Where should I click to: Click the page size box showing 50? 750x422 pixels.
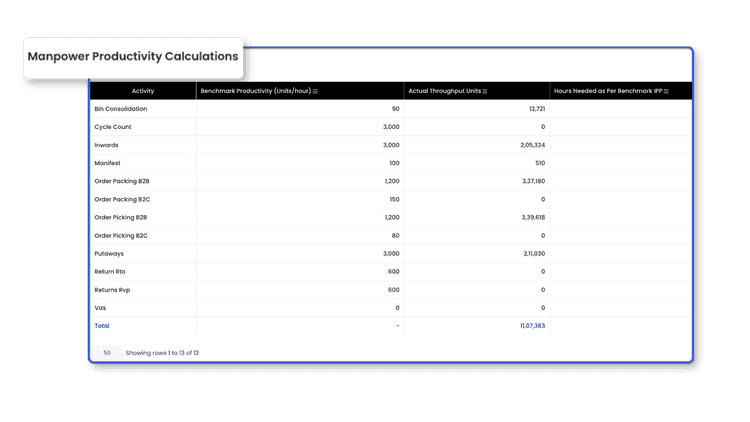tap(106, 352)
